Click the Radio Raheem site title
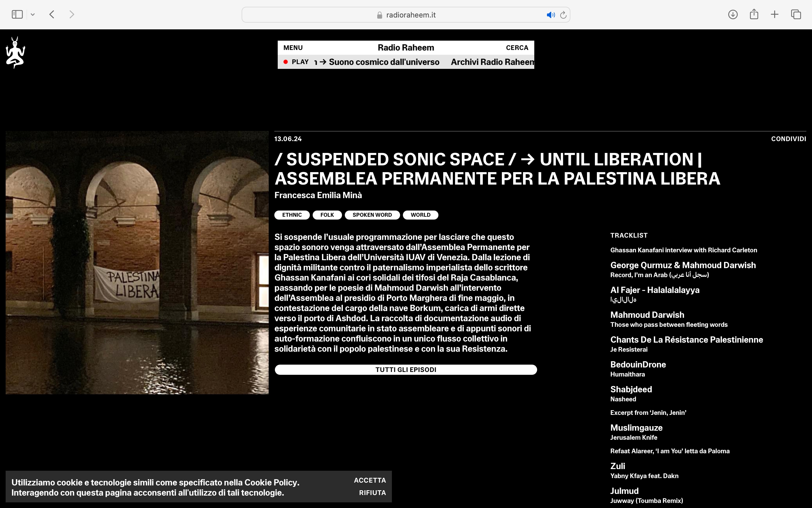This screenshot has height=508, width=812. click(x=406, y=48)
